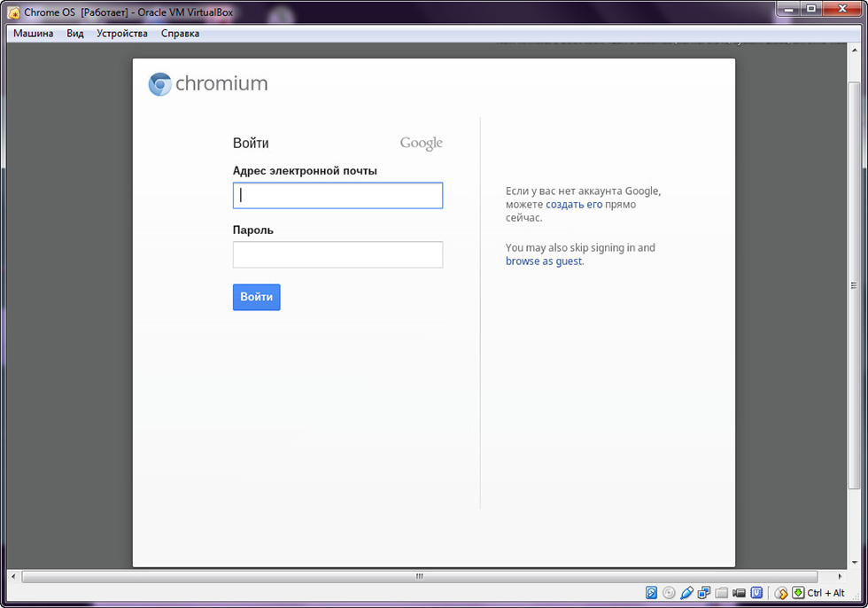The height and width of the screenshot is (608, 868).
Task: Close the VirtualBox window
Action: click(x=842, y=9)
